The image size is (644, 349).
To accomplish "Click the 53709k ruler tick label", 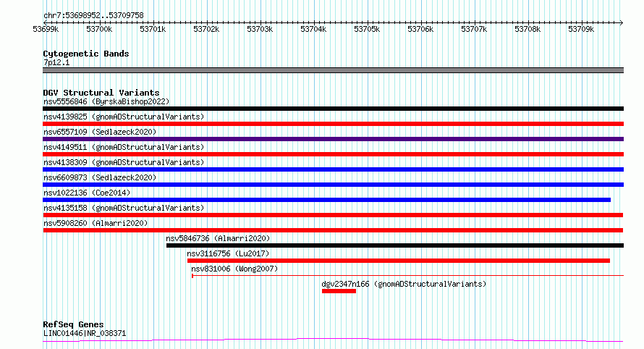I will [581, 29].
